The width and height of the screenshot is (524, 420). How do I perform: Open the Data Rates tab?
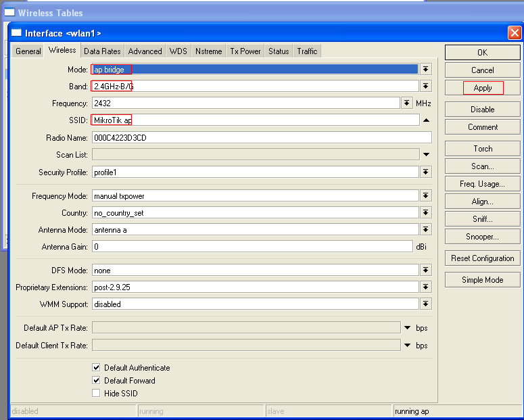point(102,51)
